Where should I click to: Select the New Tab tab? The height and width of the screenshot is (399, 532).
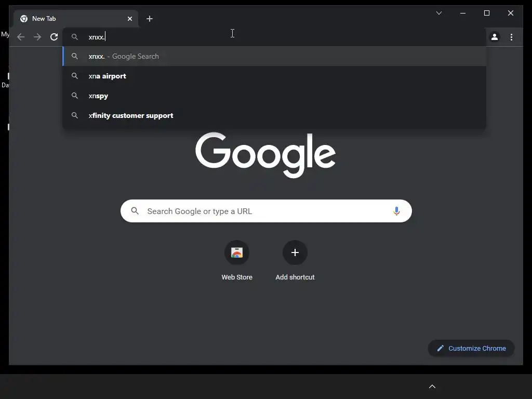pos(76,19)
